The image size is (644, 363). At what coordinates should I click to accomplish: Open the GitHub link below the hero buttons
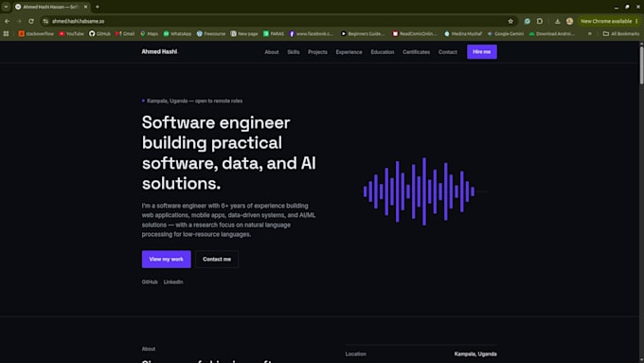(x=150, y=282)
